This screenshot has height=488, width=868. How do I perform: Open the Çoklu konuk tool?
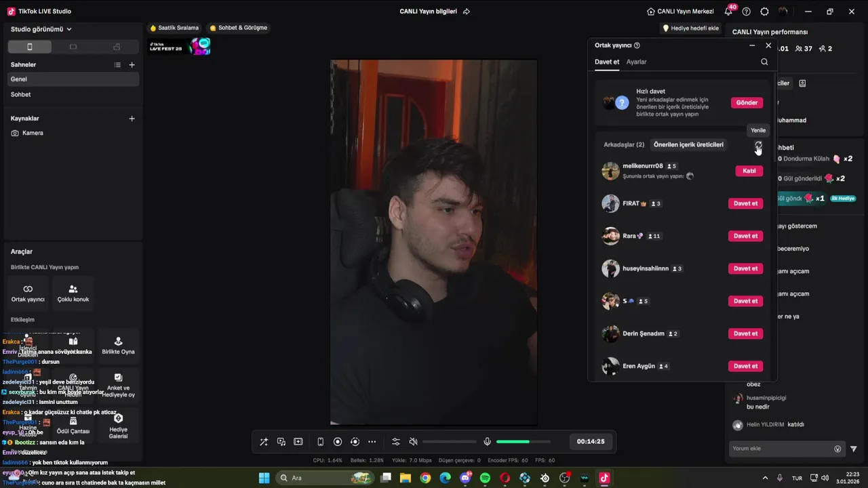73,293
